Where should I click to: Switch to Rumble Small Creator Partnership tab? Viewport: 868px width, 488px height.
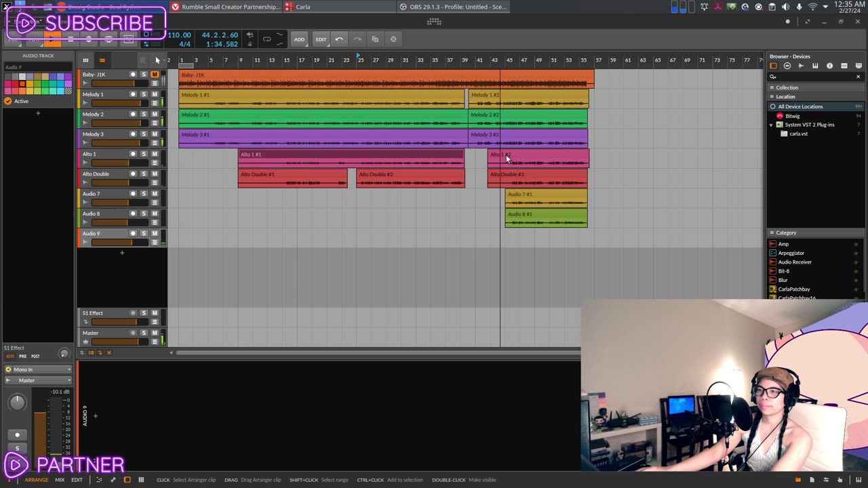(x=225, y=7)
